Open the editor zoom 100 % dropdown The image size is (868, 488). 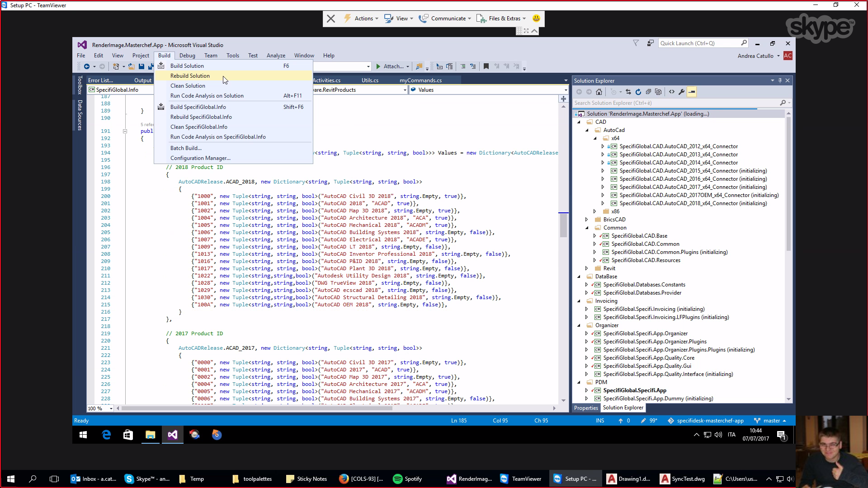point(111,408)
